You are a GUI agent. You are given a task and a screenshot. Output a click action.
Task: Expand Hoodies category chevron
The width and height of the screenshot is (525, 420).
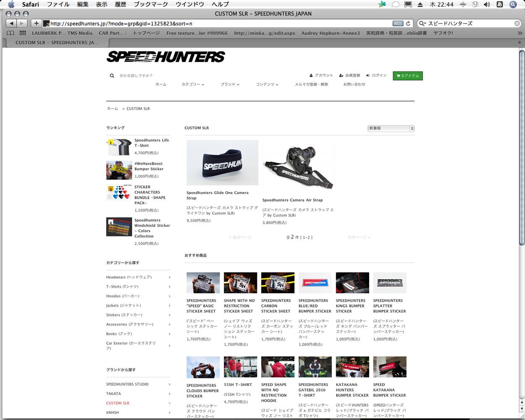click(x=169, y=296)
